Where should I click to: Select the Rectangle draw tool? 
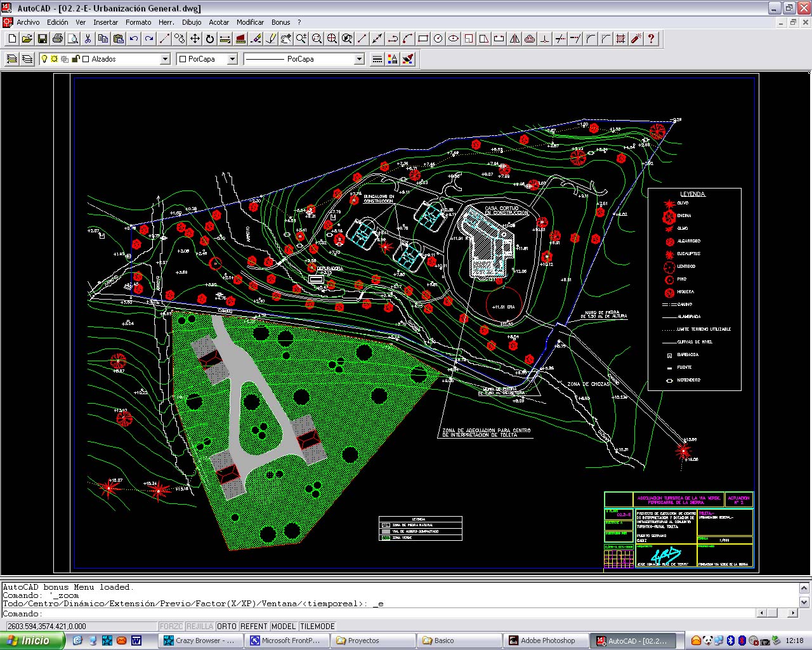click(x=423, y=39)
